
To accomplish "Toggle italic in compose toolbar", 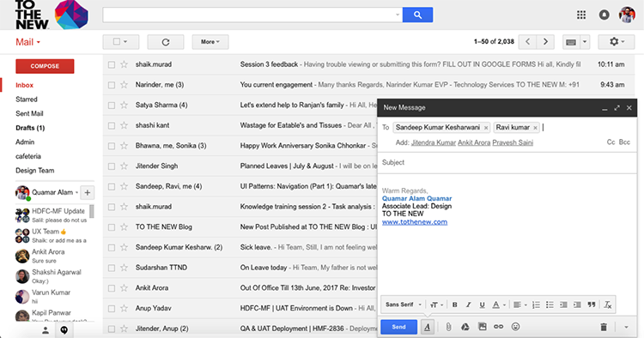I will 468,305.
